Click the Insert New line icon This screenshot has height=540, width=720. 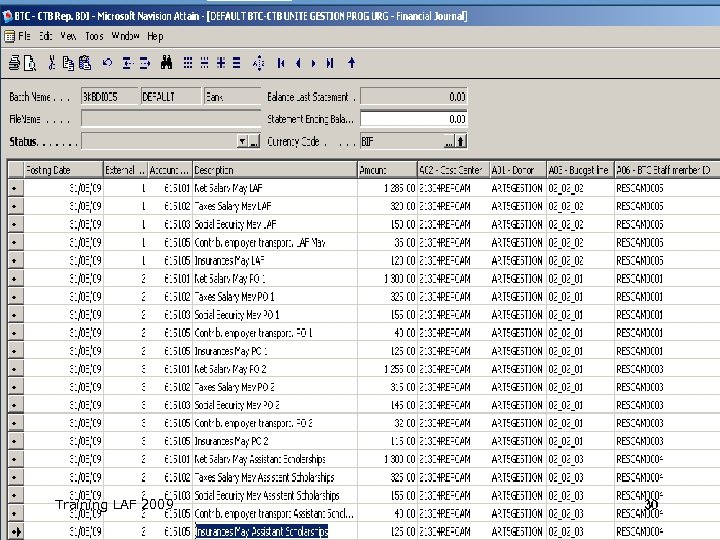(128, 63)
